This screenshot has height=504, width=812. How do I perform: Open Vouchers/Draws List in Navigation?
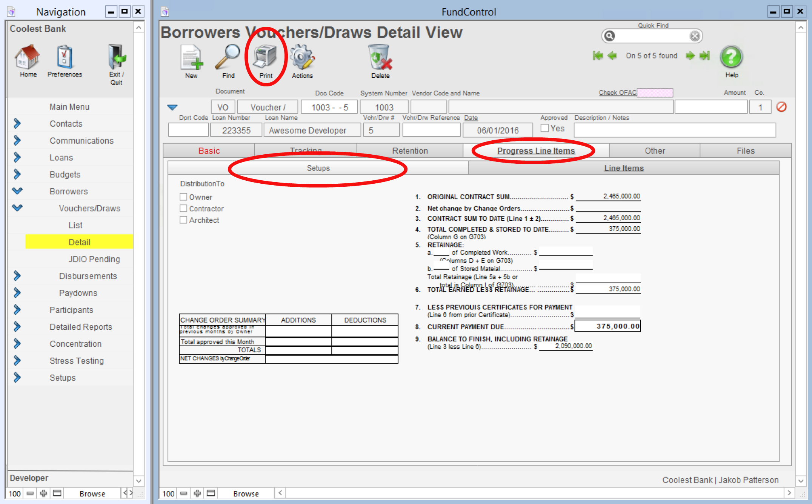point(75,225)
